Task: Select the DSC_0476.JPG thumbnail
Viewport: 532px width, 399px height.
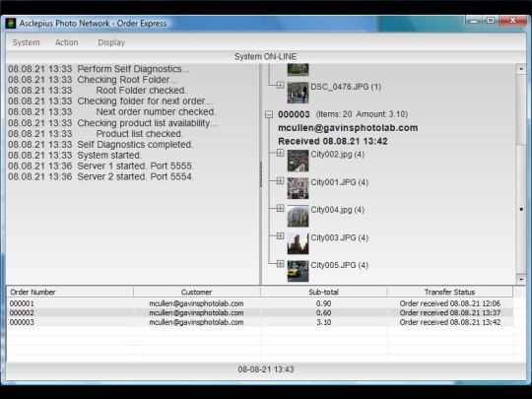Action: click(x=298, y=93)
